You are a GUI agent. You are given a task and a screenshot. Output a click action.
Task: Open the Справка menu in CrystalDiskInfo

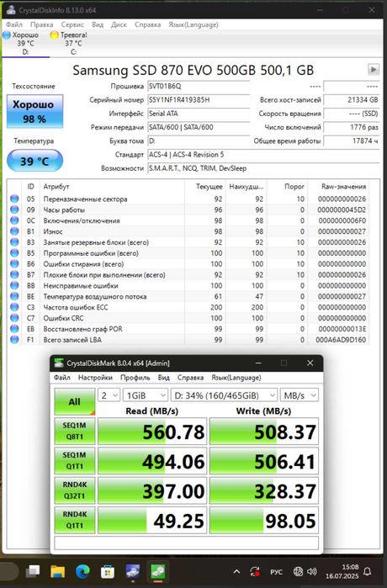(147, 24)
